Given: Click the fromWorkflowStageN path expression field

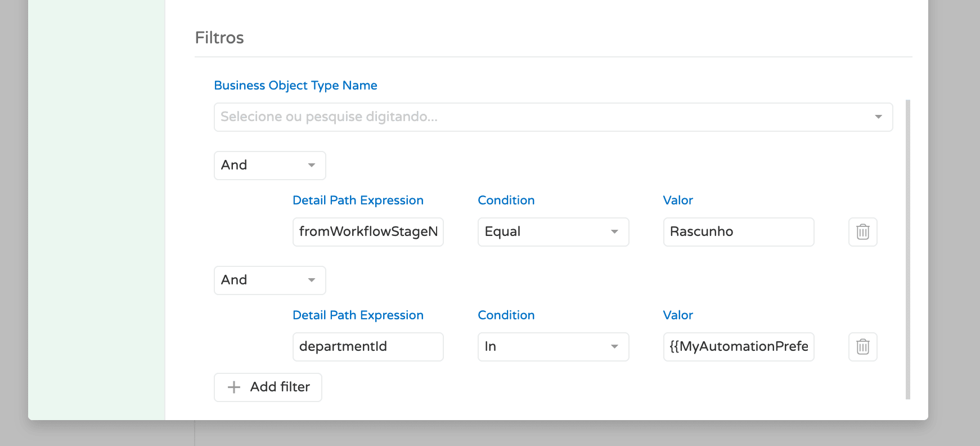Looking at the screenshot, I should [368, 232].
